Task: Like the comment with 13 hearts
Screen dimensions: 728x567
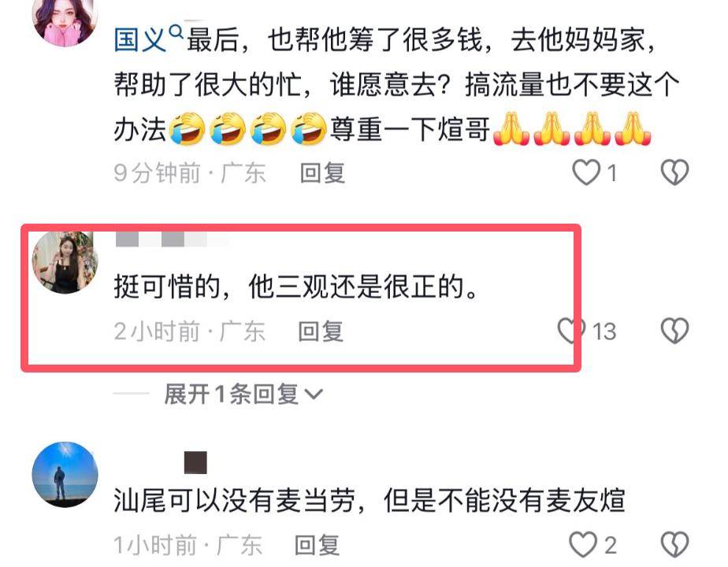Action: point(571,331)
